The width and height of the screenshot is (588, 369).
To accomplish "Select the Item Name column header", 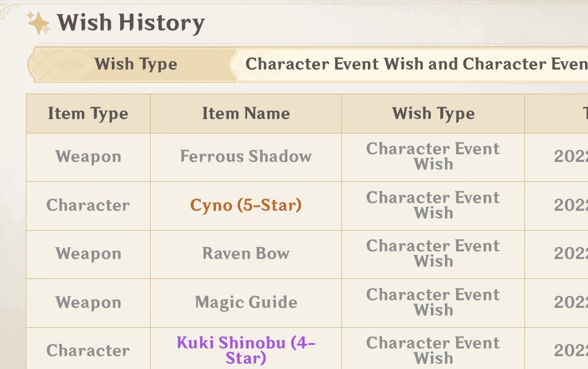I will (x=245, y=114).
